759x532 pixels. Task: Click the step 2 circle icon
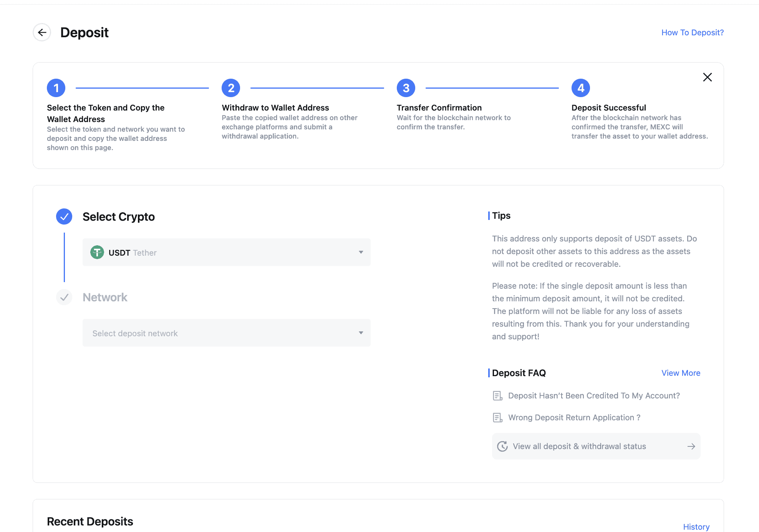tap(231, 88)
